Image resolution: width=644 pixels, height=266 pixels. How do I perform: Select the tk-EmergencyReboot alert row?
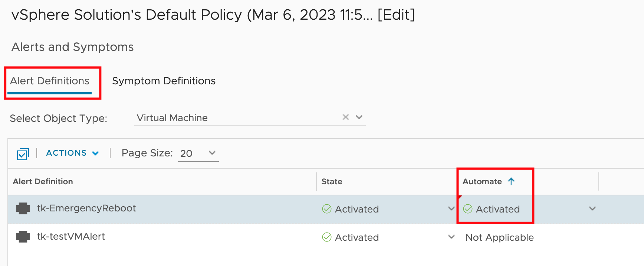point(326,209)
